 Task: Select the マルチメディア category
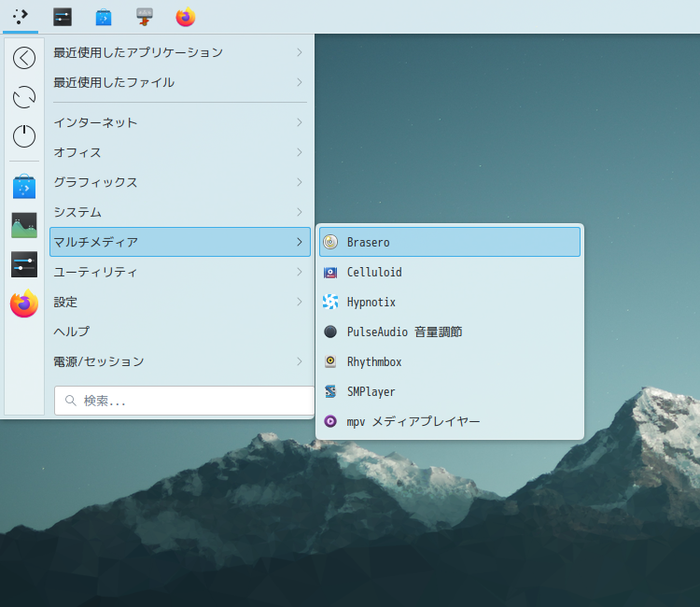pos(180,242)
